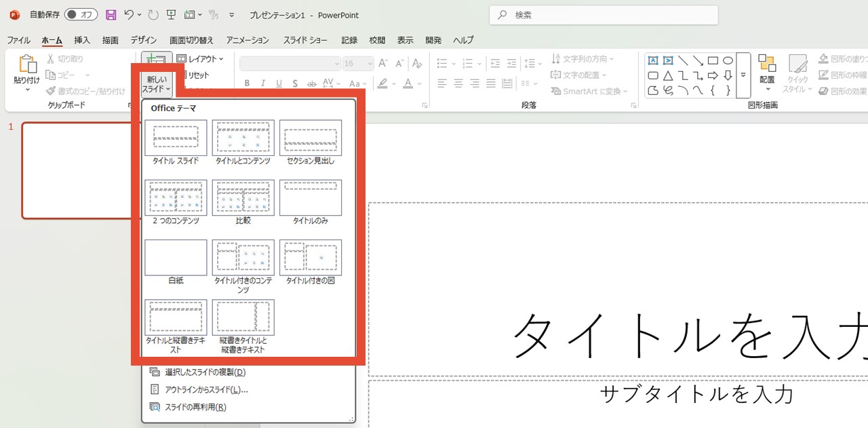Screen dimensions: 868x428
Task: Click the search (検索) box
Action: coord(604,15)
